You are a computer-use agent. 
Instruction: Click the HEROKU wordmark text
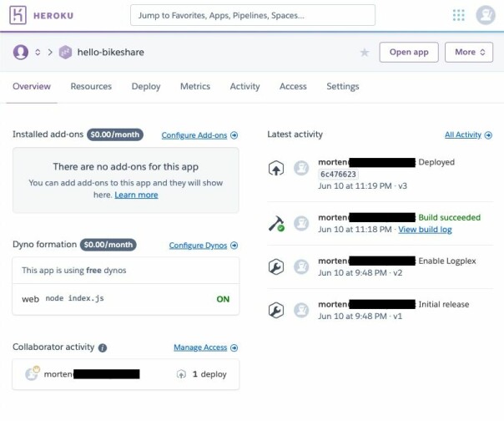pyautogui.click(x=53, y=15)
